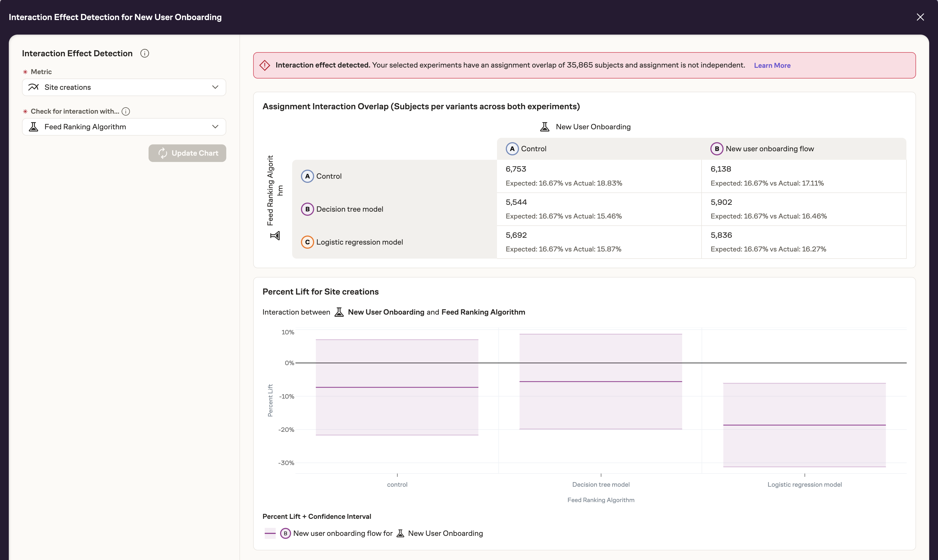Click flask icon in Feed Ranking Algorithm dropdown
This screenshot has height=560, width=938.
click(33, 127)
